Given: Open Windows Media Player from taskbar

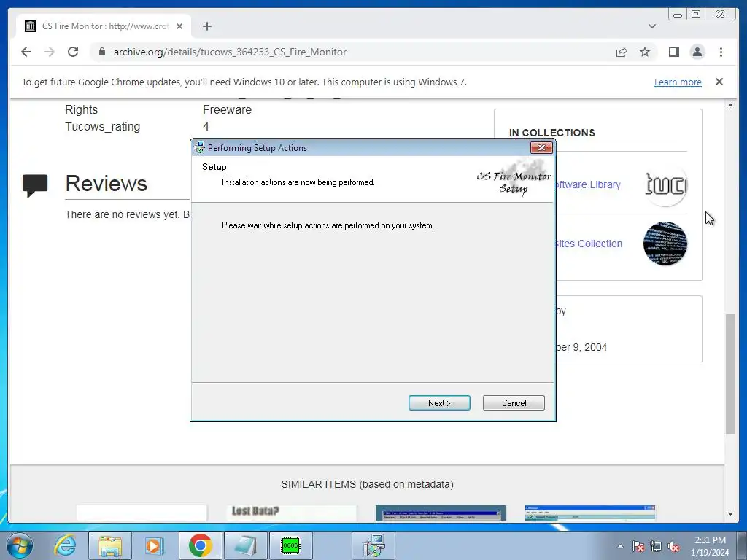Looking at the screenshot, I should point(153,545).
